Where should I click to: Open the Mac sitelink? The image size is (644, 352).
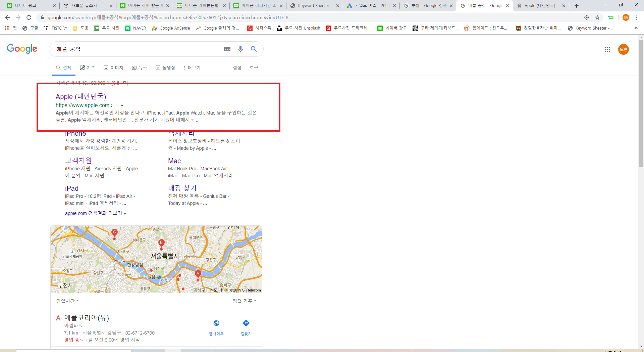point(174,161)
